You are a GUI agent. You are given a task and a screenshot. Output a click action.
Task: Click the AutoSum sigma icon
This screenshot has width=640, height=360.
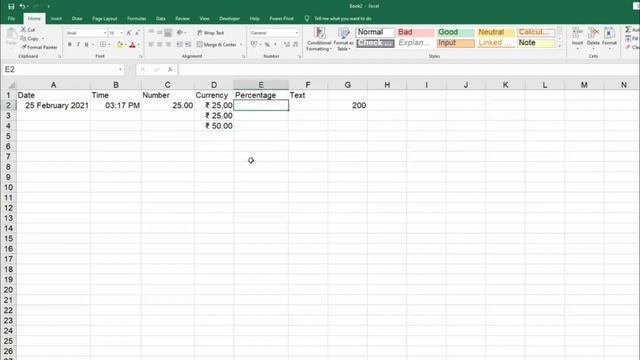pyautogui.click(x=628, y=29)
